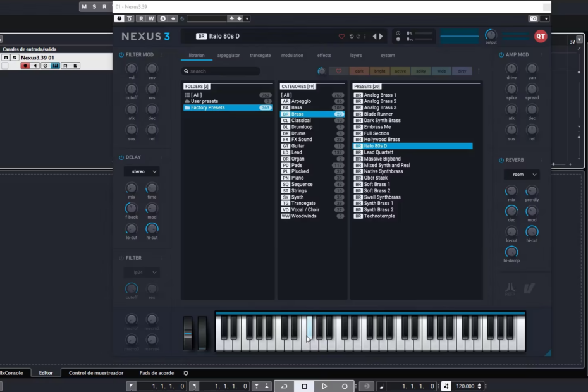Click the delay f-back knob
Viewport: 588px width, 392px height.
(132, 208)
